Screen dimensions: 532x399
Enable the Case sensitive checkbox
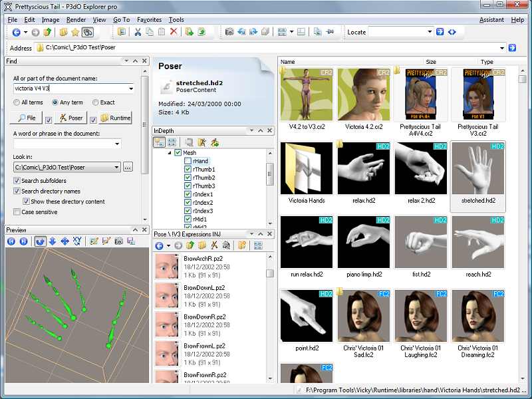(17, 212)
